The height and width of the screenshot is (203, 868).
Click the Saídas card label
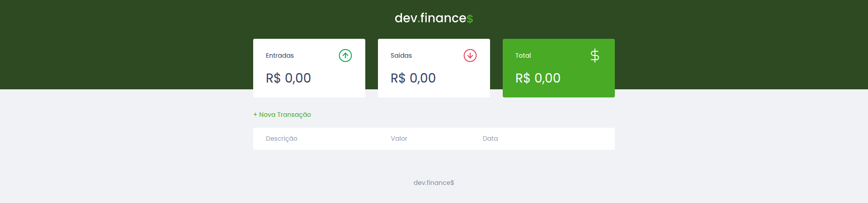[x=401, y=55]
